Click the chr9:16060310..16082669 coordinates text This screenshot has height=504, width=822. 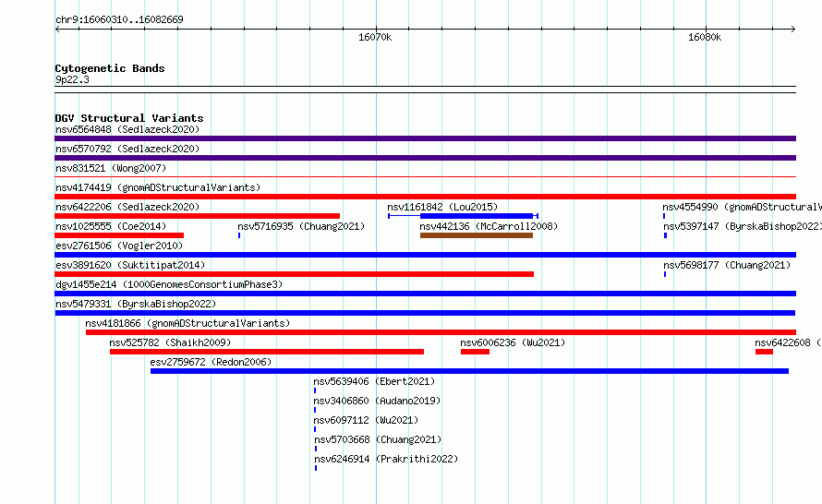(119, 19)
